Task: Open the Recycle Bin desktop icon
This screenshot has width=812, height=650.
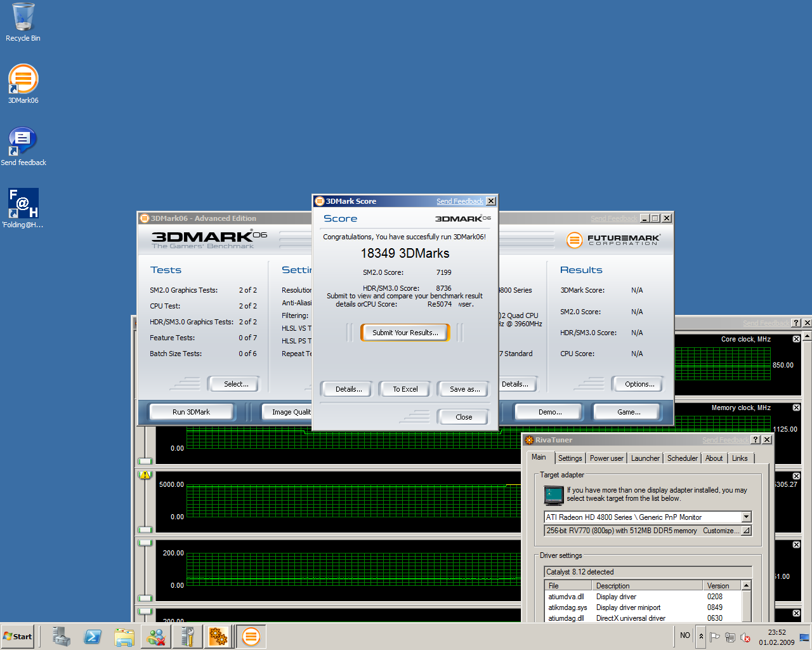Action: click(23, 23)
